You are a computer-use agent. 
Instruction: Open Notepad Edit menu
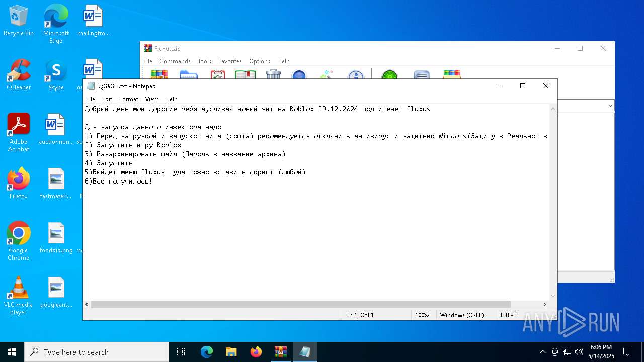(107, 99)
